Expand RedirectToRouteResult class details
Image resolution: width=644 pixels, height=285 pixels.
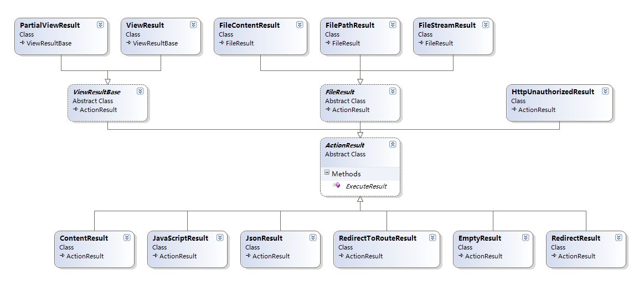pyautogui.click(x=432, y=238)
